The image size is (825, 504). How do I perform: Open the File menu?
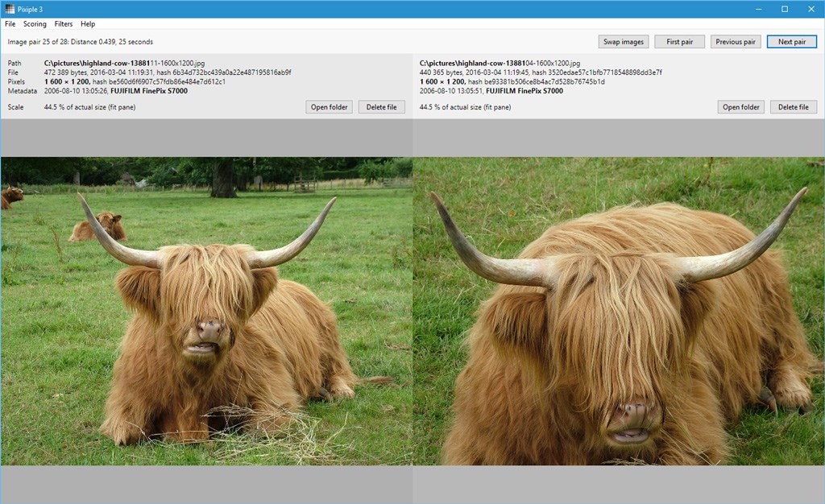10,23
